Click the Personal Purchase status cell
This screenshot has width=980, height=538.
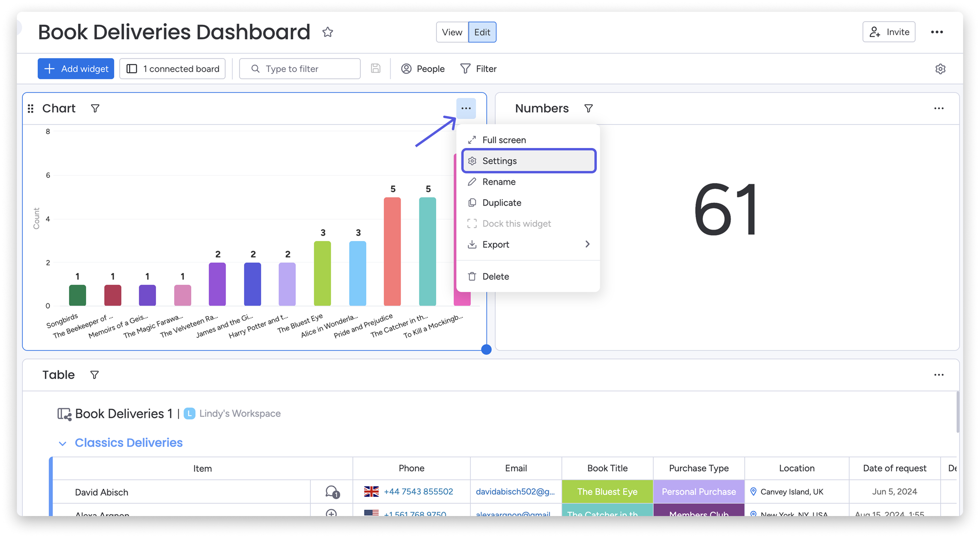699,492
